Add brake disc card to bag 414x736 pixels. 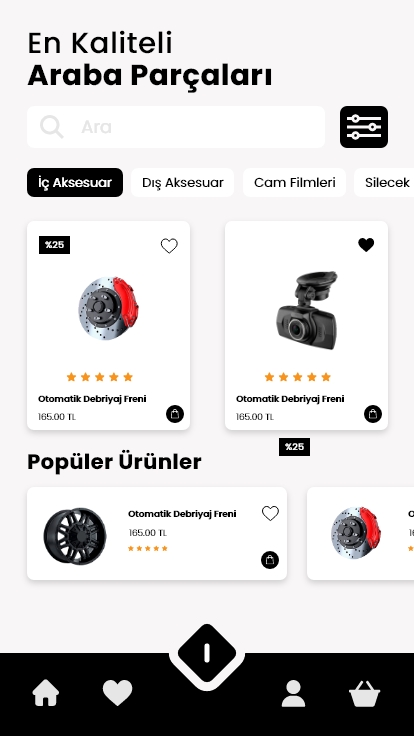tap(175, 414)
